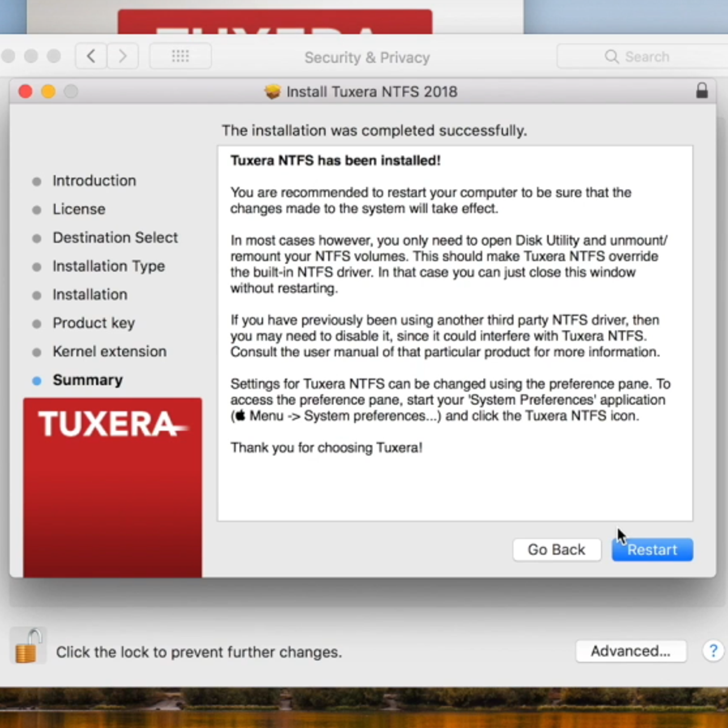Click the Go Back button
728x728 pixels.
click(x=556, y=550)
